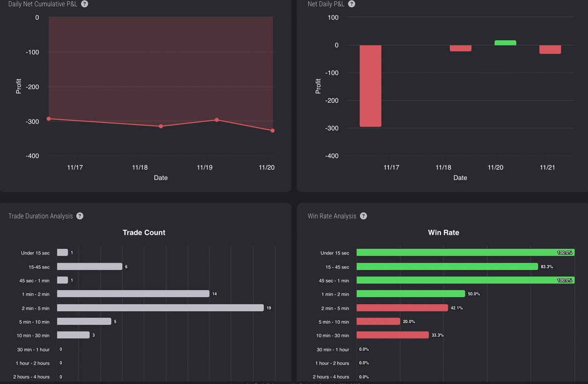
Task: Select the second cumulative P&L point near 11/18
Action: coord(161,126)
